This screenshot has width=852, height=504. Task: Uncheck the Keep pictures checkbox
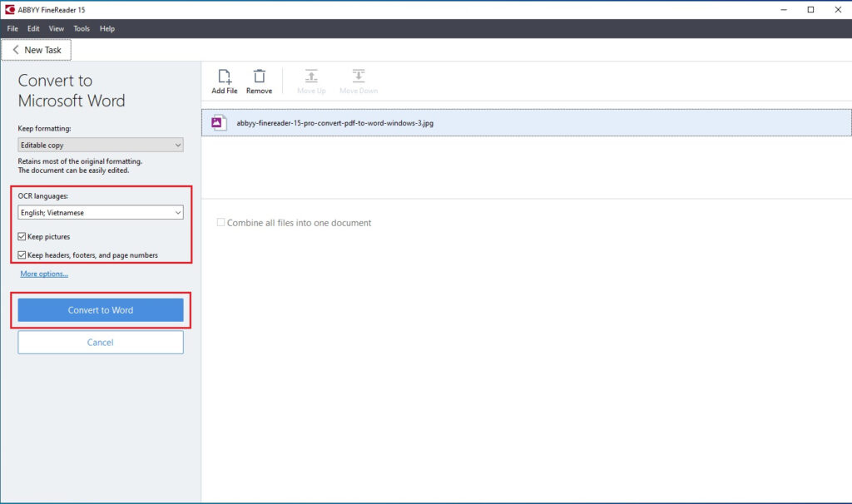pos(22,237)
